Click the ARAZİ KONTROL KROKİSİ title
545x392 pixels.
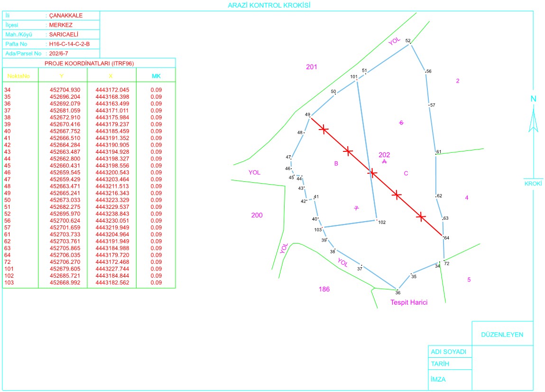pyautogui.click(x=270, y=5)
